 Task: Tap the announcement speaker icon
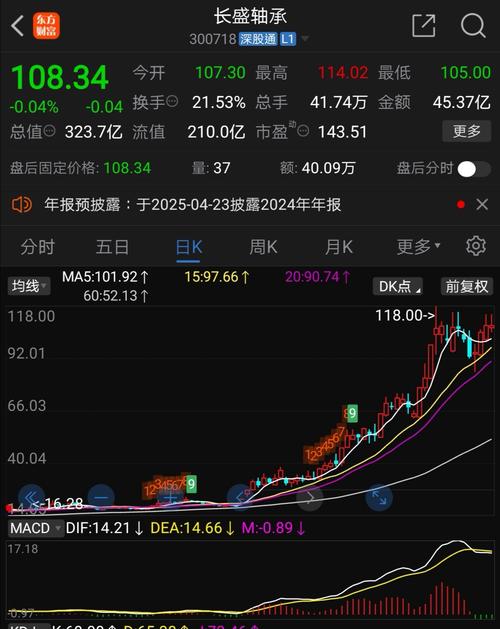point(22,205)
